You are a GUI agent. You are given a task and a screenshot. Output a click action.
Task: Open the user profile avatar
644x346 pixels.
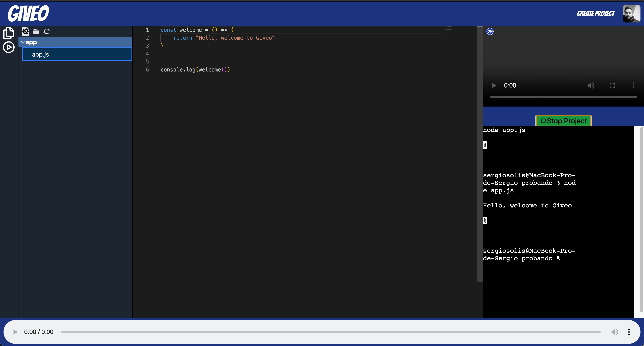click(x=631, y=14)
